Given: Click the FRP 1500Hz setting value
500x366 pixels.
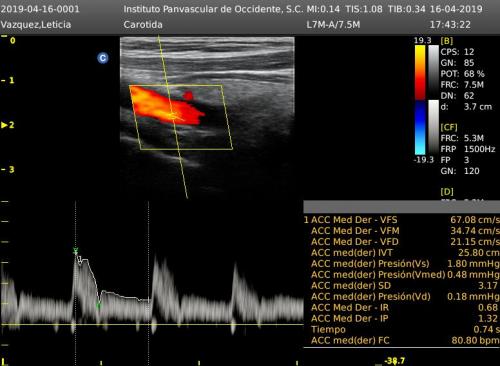Looking at the screenshot, I should pyautogui.click(x=479, y=149).
